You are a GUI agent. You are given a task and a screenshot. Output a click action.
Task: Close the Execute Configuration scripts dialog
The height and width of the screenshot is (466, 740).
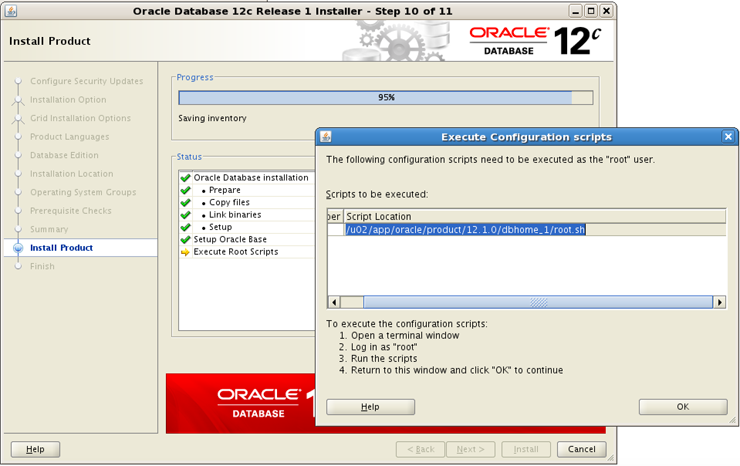click(728, 136)
